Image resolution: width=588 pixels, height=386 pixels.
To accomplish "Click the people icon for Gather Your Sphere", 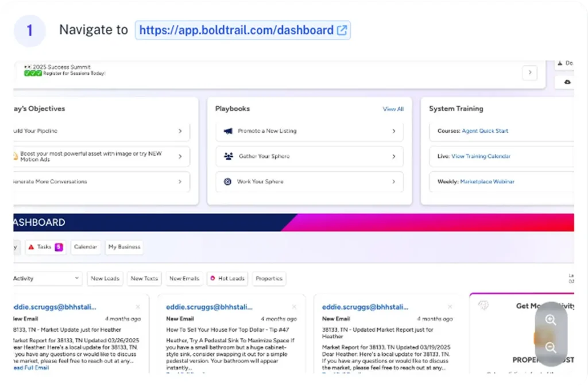I will [x=227, y=156].
